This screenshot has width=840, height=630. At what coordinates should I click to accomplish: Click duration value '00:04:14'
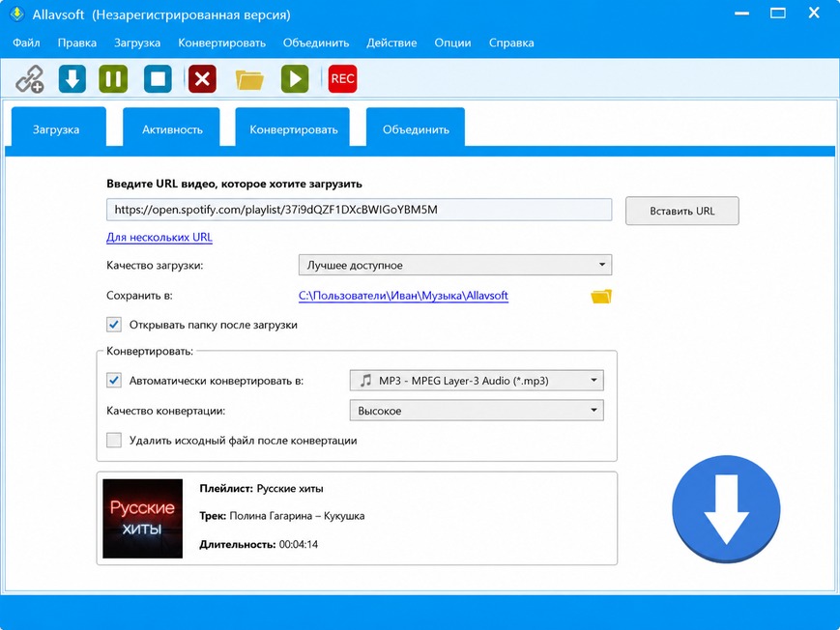pyautogui.click(x=299, y=544)
